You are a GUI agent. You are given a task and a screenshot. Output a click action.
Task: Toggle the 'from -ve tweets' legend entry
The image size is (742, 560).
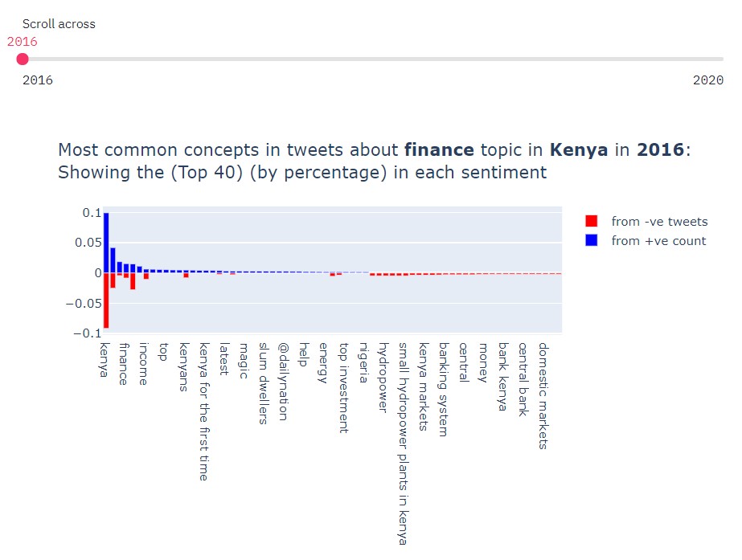pos(658,222)
